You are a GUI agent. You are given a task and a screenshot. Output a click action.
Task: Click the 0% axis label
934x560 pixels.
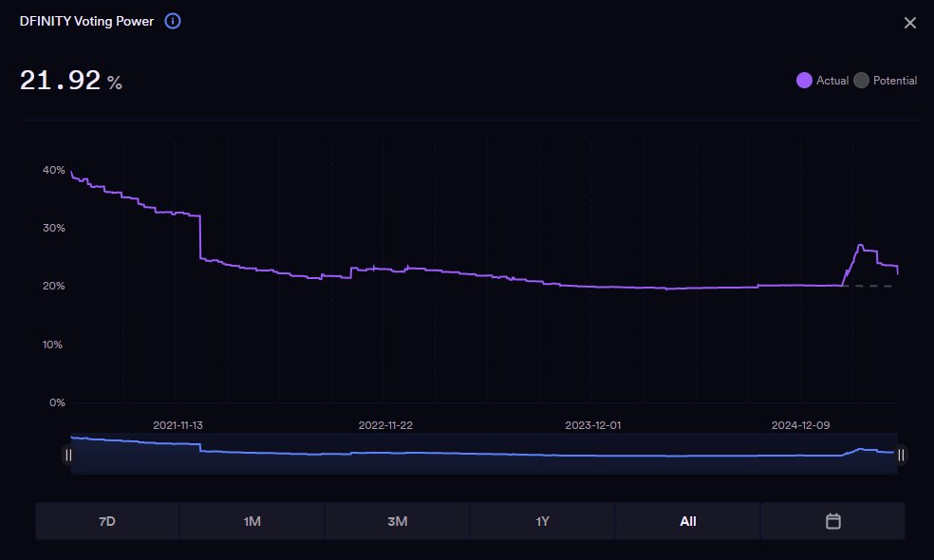coord(57,402)
